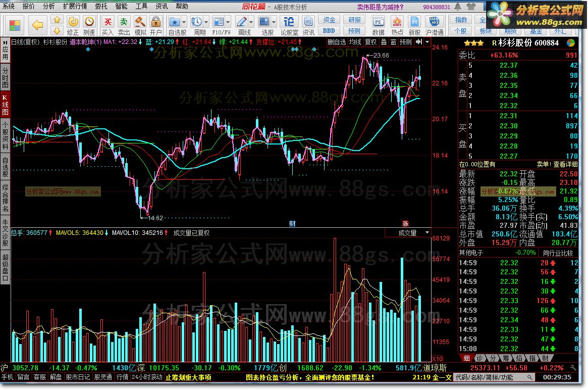Expand the 自选股 dropdown arrow

coord(184,22)
